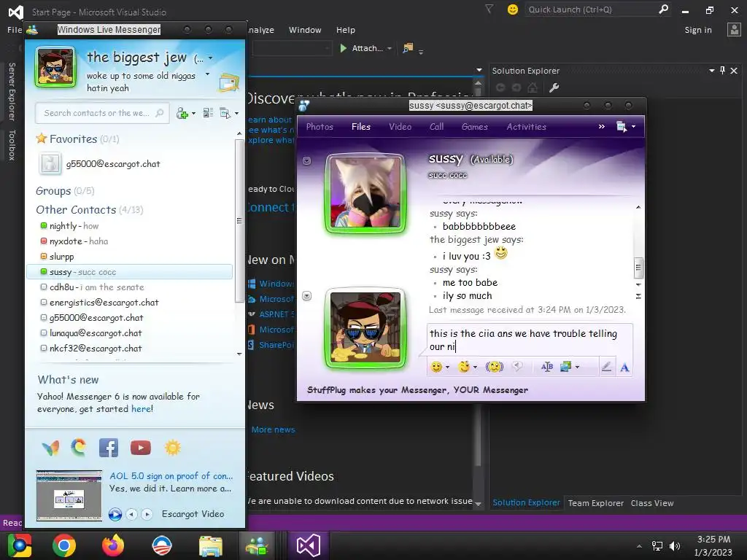This screenshot has height=560, width=747.
Task: Open the Photos tab in chat
Action: point(320,127)
